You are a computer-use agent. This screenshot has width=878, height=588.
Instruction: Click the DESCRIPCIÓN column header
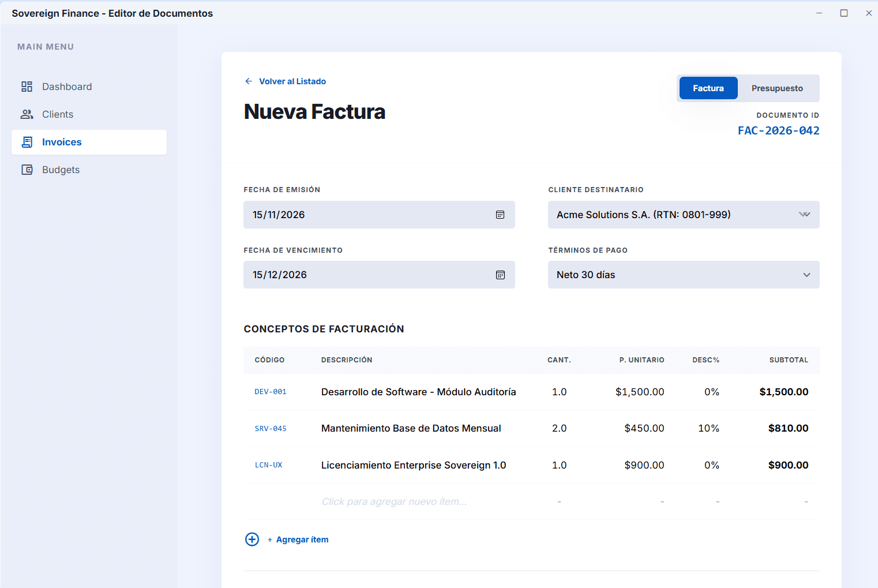point(347,360)
